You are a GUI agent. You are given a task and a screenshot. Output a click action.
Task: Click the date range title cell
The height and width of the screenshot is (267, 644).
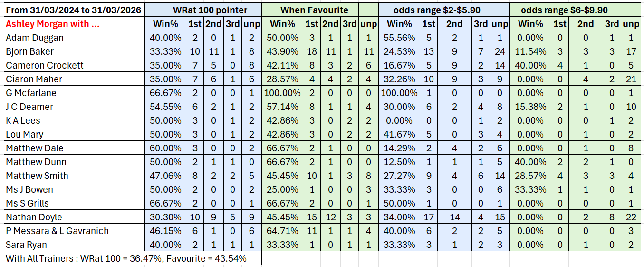[73, 10]
